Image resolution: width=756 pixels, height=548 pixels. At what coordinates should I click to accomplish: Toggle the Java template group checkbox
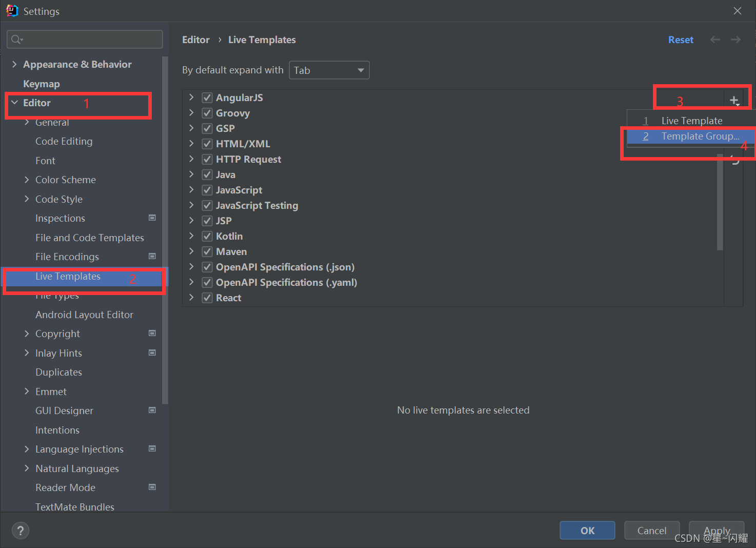(207, 174)
